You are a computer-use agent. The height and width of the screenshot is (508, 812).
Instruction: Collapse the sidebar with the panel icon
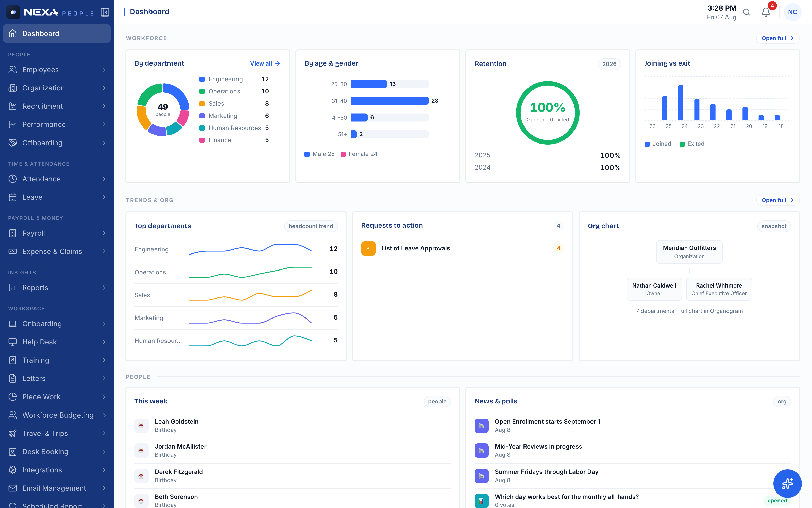pos(105,12)
